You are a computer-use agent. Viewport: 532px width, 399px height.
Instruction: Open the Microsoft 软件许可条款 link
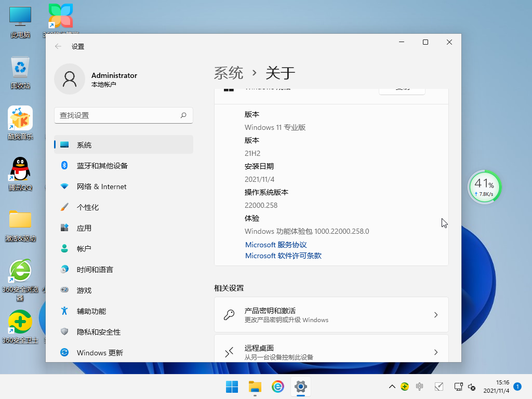[283, 256]
